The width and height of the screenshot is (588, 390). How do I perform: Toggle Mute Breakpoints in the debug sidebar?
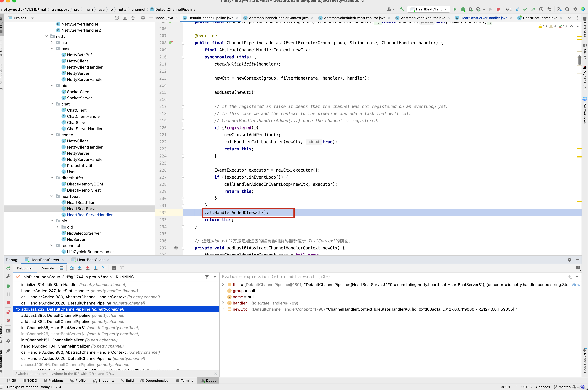click(x=8, y=321)
